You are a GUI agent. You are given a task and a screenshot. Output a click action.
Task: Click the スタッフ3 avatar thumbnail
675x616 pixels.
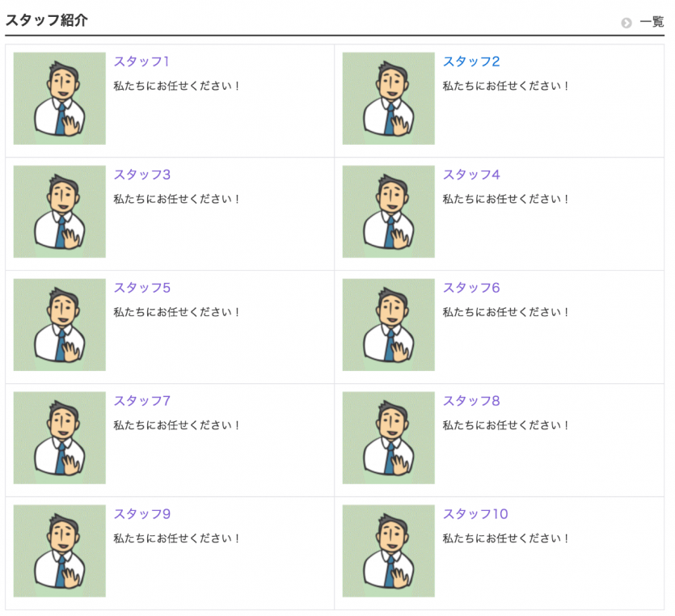click(x=59, y=212)
